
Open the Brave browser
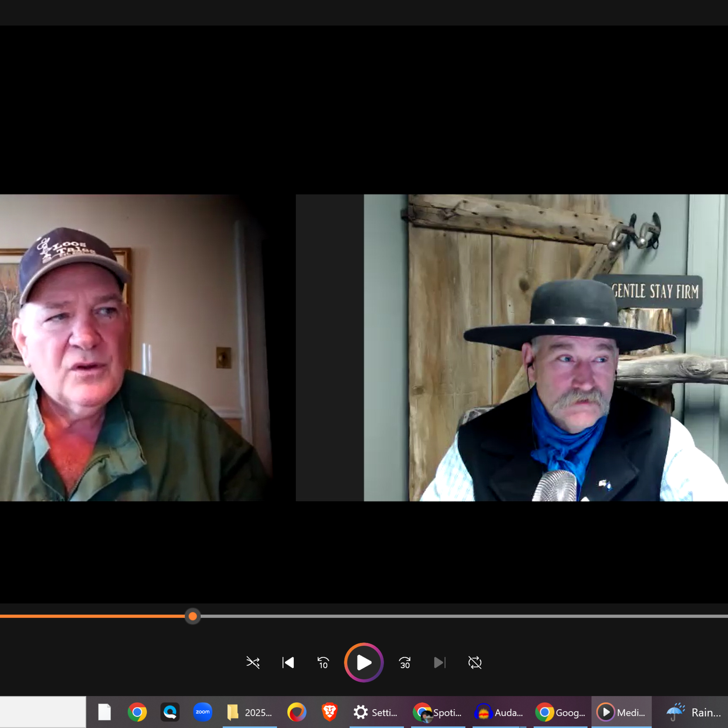point(329,711)
